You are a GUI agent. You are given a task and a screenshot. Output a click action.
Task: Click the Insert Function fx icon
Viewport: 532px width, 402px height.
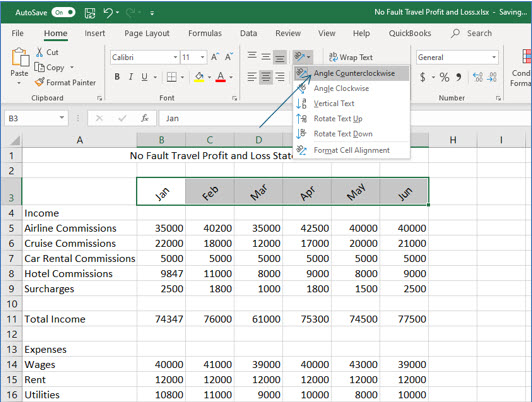(x=145, y=118)
